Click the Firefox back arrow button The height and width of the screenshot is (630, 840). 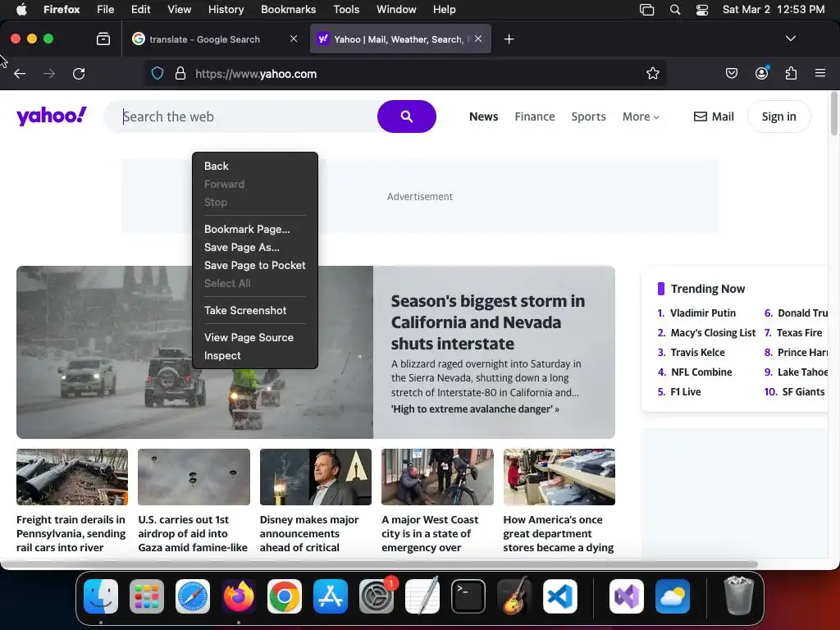[x=20, y=74]
